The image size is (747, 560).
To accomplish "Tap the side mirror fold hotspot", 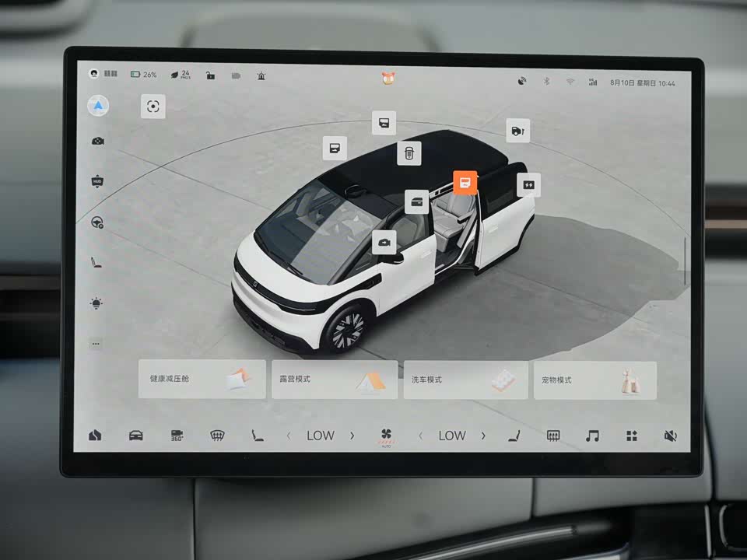I will pos(384,243).
